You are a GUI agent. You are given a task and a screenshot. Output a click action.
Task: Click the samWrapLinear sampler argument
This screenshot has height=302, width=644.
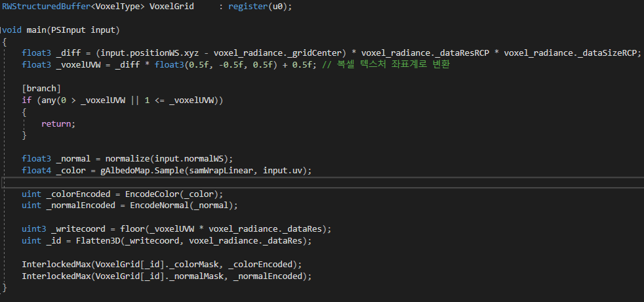pos(221,170)
